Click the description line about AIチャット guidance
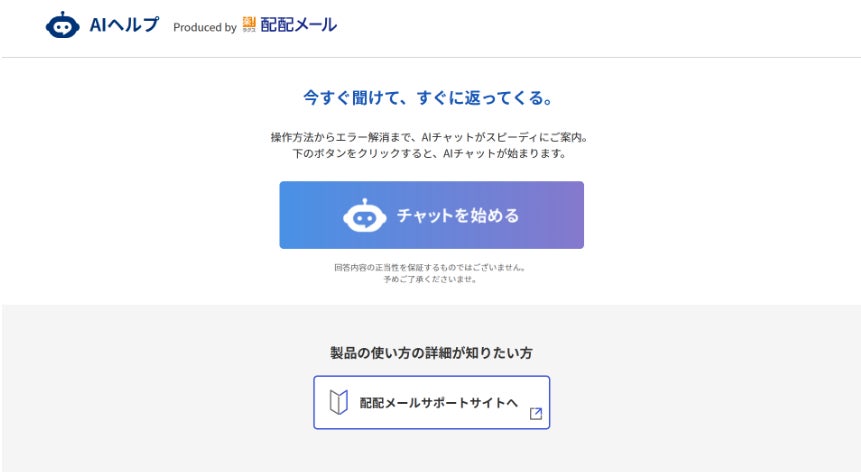861x472 pixels. [429, 137]
